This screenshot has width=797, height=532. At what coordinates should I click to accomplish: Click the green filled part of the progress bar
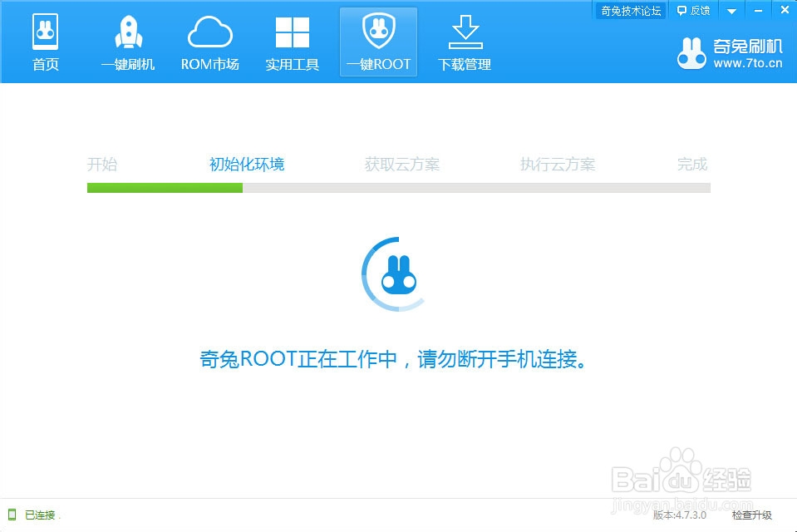(165, 188)
